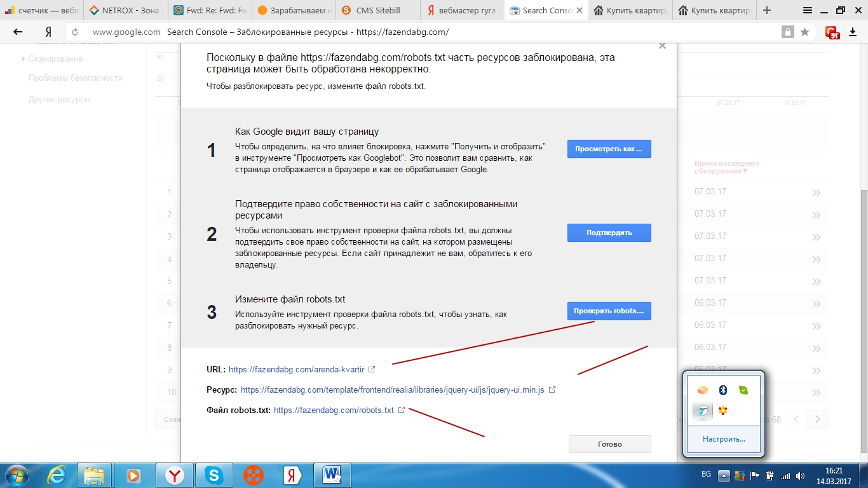Switch to the 'счетчик — веб' tab
868x488 pixels.
click(x=42, y=10)
